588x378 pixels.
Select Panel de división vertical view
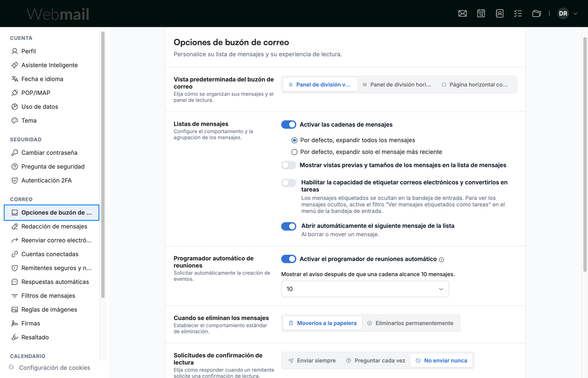click(320, 85)
